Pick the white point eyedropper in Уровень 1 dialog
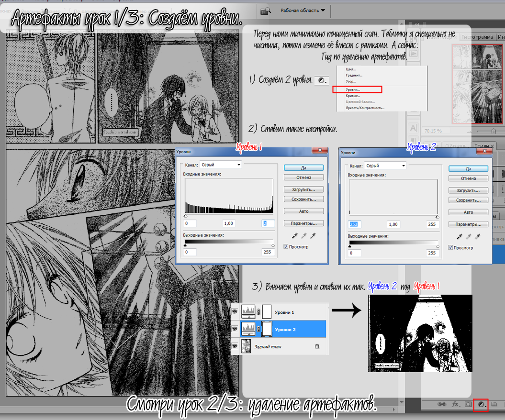The height and width of the screenshot is (420, 505). tap(313, 236)
